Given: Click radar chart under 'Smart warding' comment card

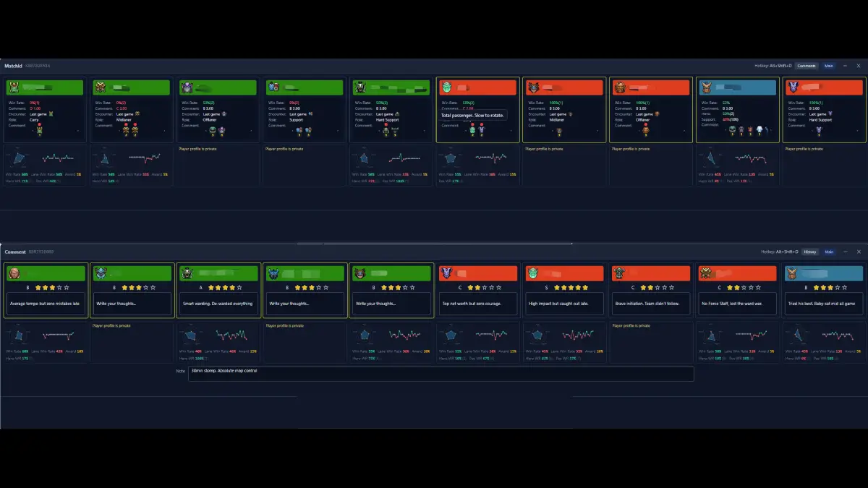Looking at the screenshot, I should pyautogui.click(x=192, y=335).
